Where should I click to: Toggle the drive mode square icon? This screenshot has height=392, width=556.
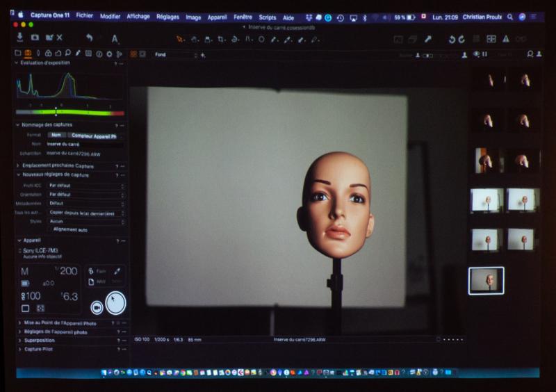26,309
